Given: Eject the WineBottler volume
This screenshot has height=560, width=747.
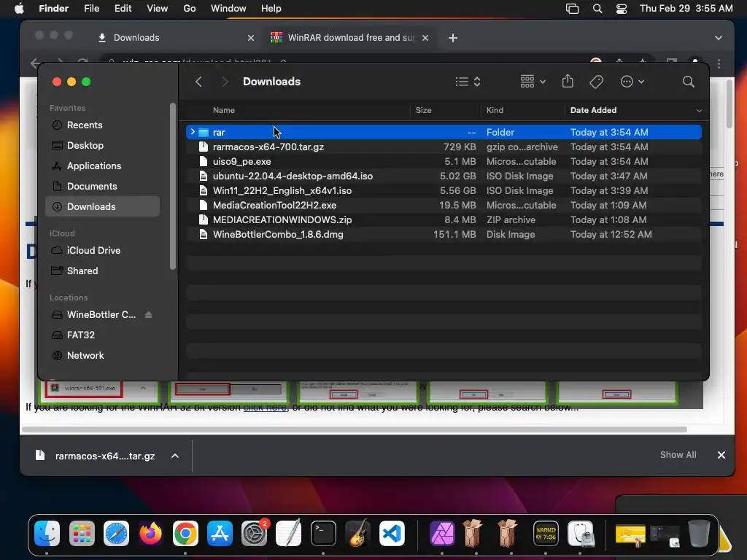Looking at the screenshot, I should pyautogui.click(x=148, y=315).
